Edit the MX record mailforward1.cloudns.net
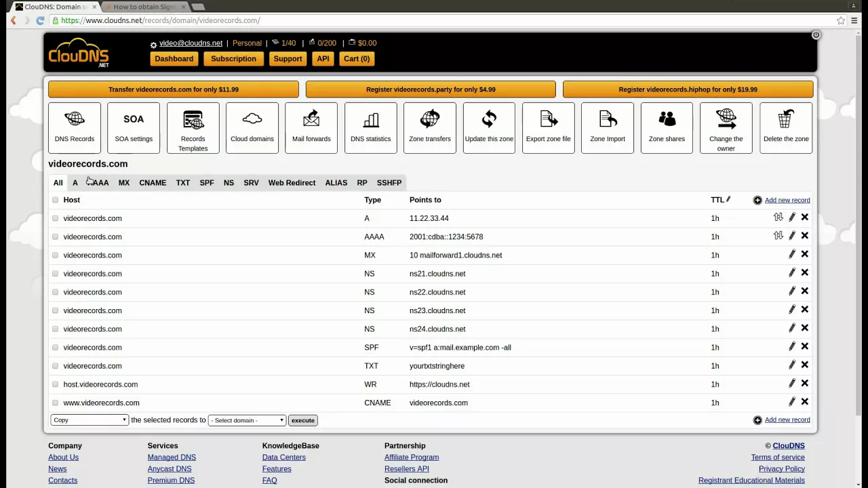The width and height of the screenshot is (868, 488). pos(791,254)
